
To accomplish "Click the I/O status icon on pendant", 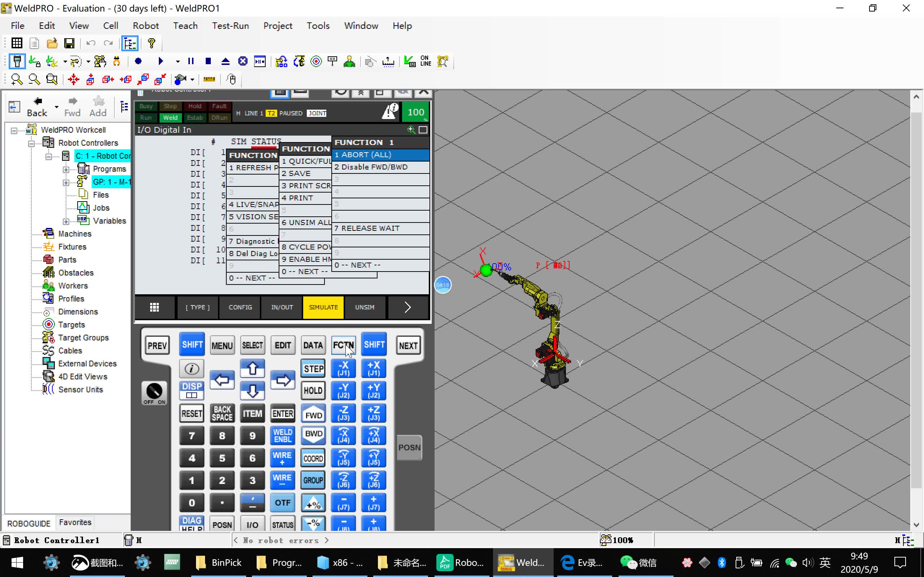I will click(252, 525).
